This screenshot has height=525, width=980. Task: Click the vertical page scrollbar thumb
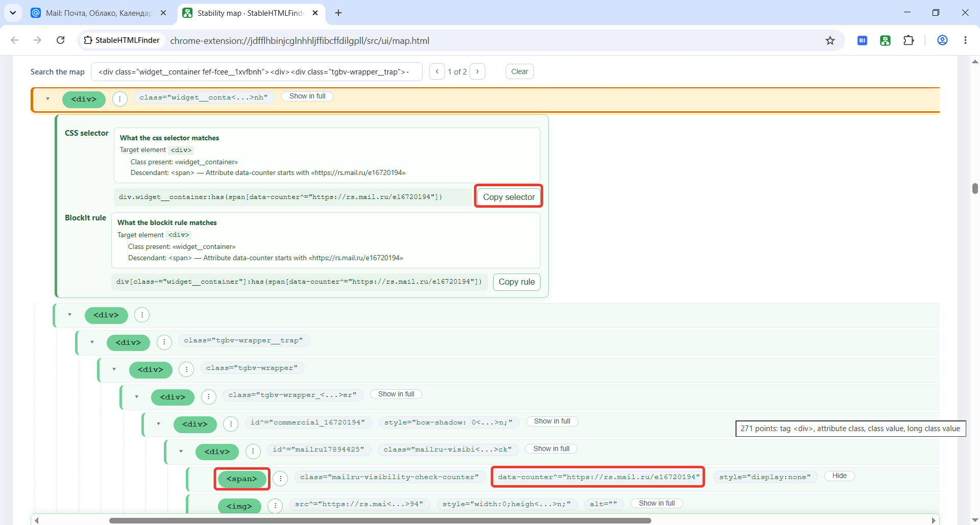975,188
